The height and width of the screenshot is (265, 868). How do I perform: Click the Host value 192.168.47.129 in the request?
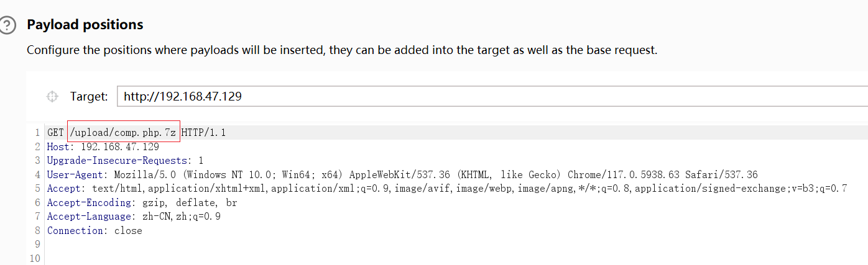[120, 147]
